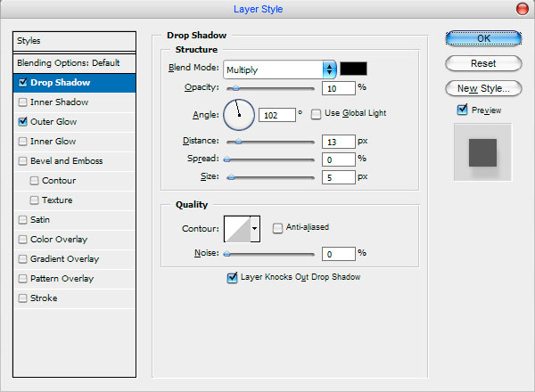This screenshot has width=535, height=392.
Task: Enable the Anti-aliased checkbox
Action: click(x=277, y=228)
